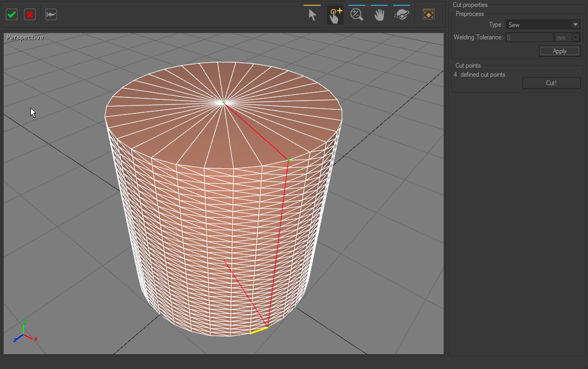Click the Cut! button
The image size is (588, 369).
pyautogui.click(x=551, y=83)
